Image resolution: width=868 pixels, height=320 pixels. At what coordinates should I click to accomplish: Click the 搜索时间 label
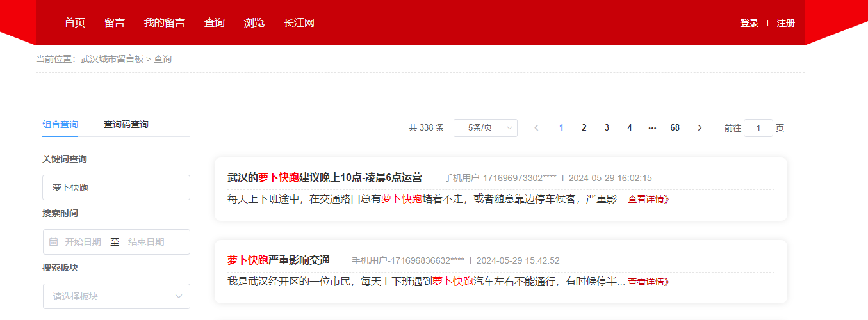coord(60,213)
